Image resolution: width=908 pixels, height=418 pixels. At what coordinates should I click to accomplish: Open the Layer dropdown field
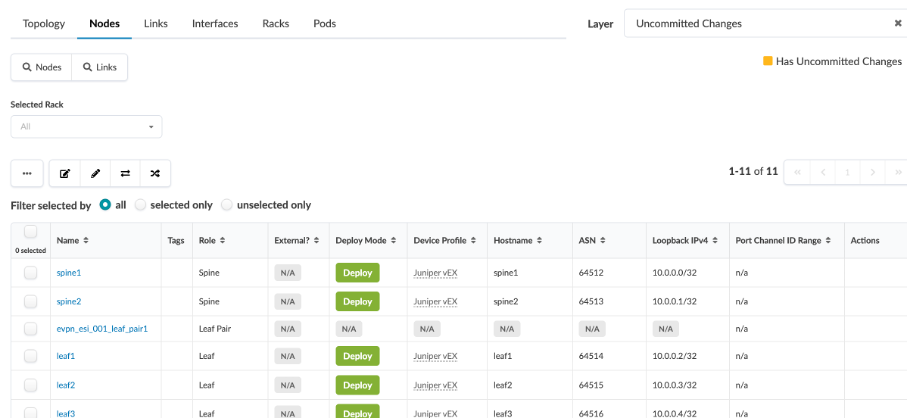(x=755, y=23)
